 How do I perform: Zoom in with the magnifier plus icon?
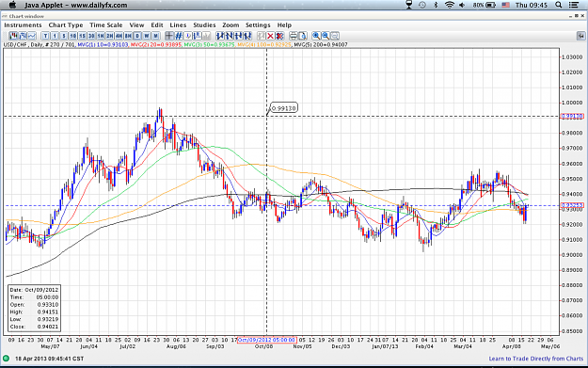[x=316, y=36]
